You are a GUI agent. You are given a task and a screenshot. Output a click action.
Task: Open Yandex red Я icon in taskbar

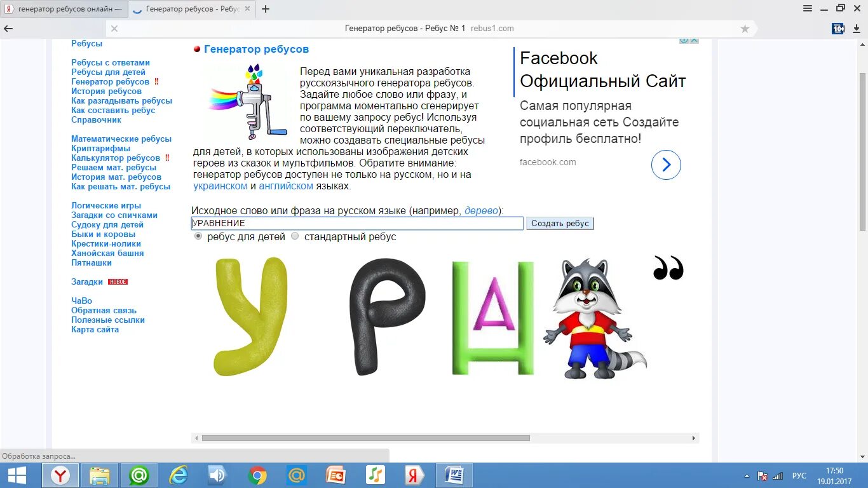(x=415, y=475)
